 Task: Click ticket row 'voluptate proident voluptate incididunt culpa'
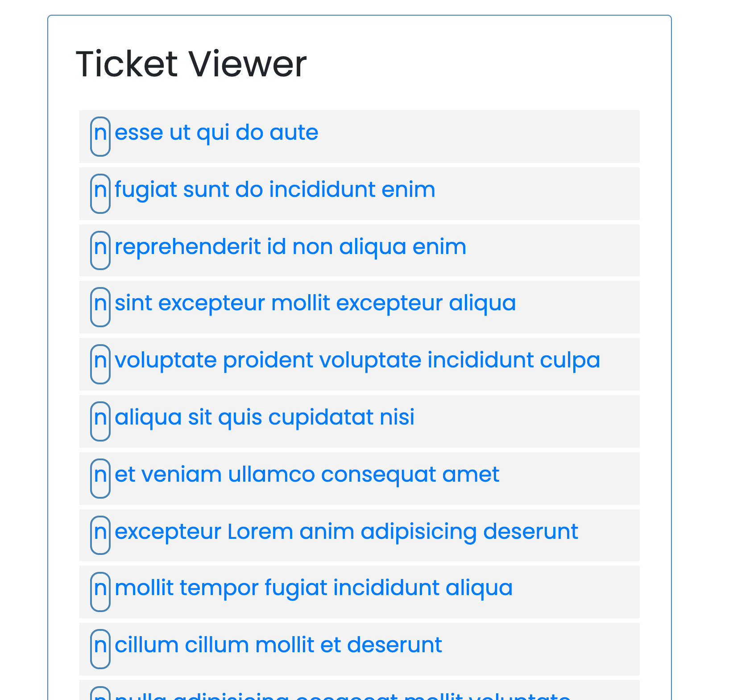[357, 360]
